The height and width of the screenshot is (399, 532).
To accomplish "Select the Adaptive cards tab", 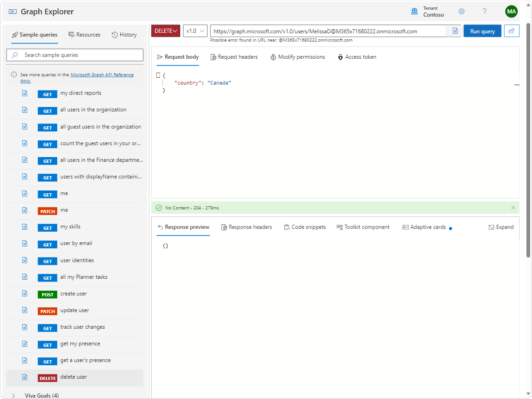I will point(424,227).
